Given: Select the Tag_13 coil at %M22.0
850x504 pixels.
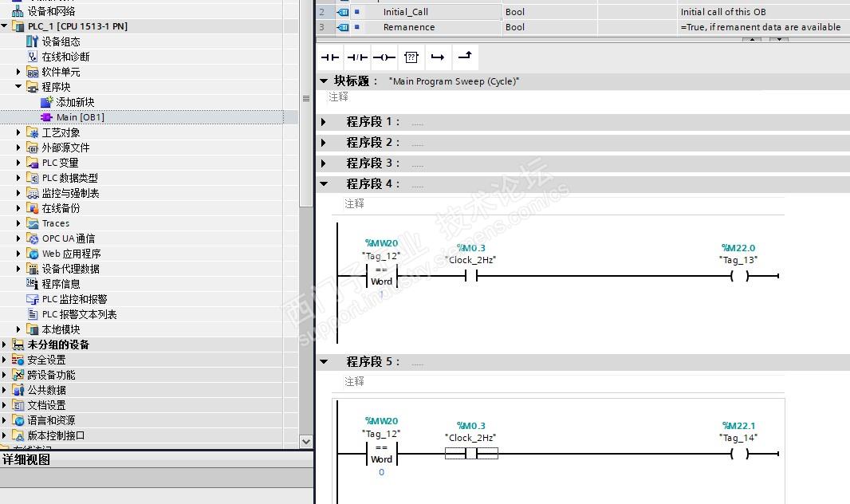Looking at the screenshot, I should (x=739, y=276).
